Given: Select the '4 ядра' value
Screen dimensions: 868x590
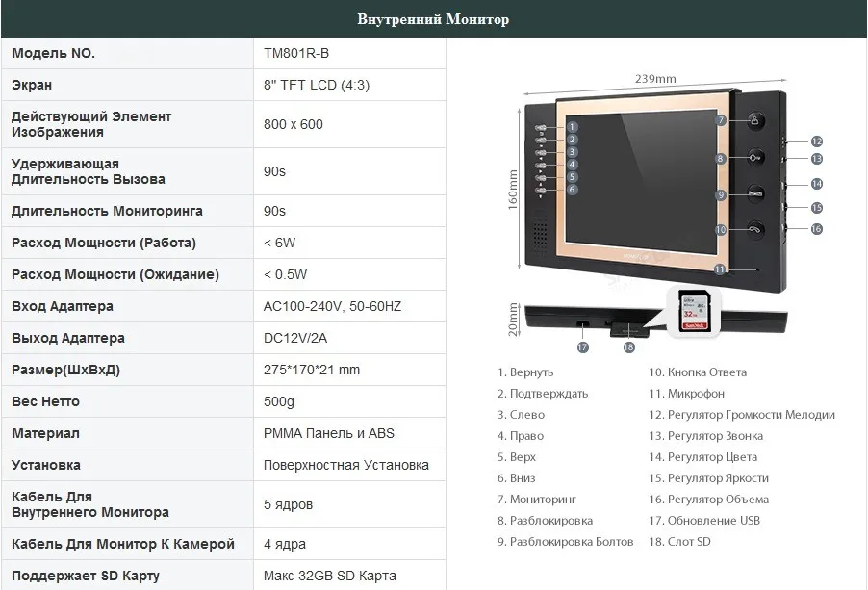Looking at the screenshot, I should [x=285, y=544].
